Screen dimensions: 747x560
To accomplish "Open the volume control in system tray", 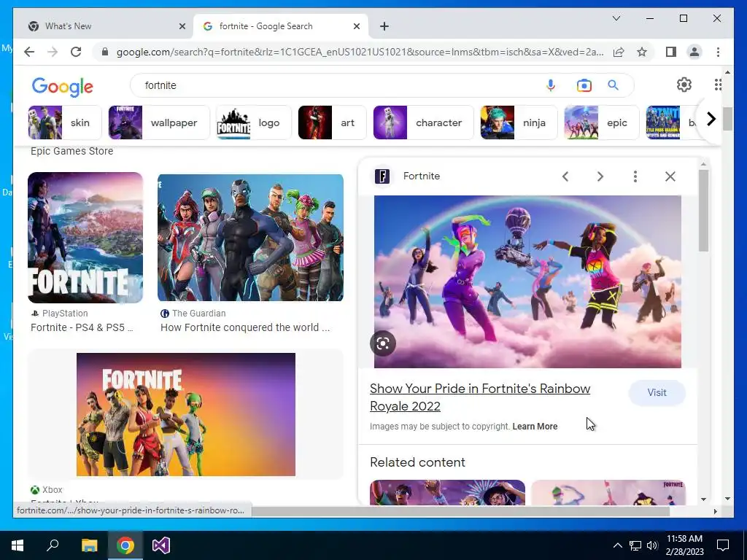I will click(x=652, y=545).
